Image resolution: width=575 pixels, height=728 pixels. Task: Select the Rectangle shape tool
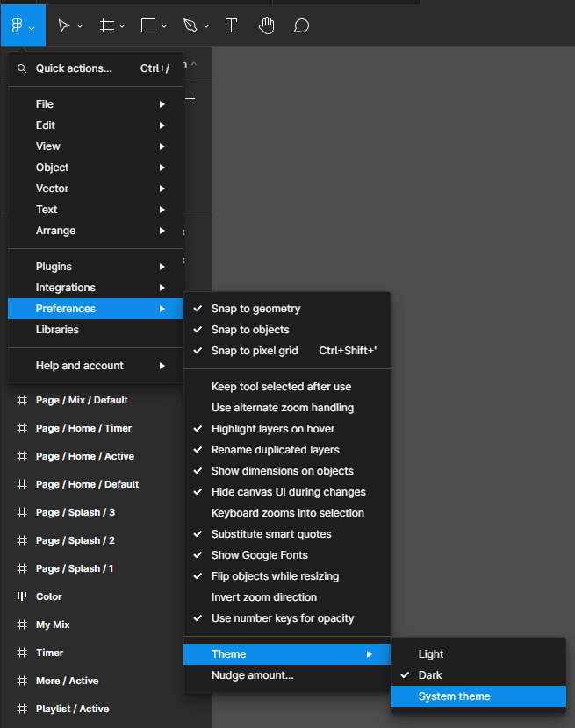pos(148,25)
